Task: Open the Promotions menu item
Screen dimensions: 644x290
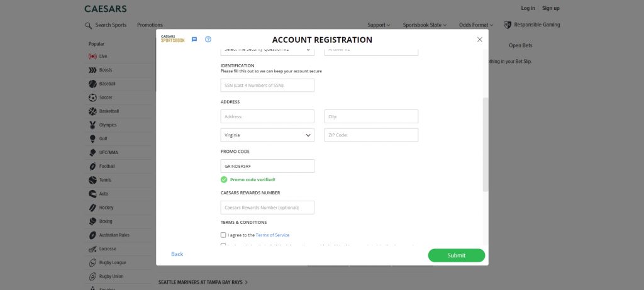Action: pyautogui.click(x=150, y=25)
